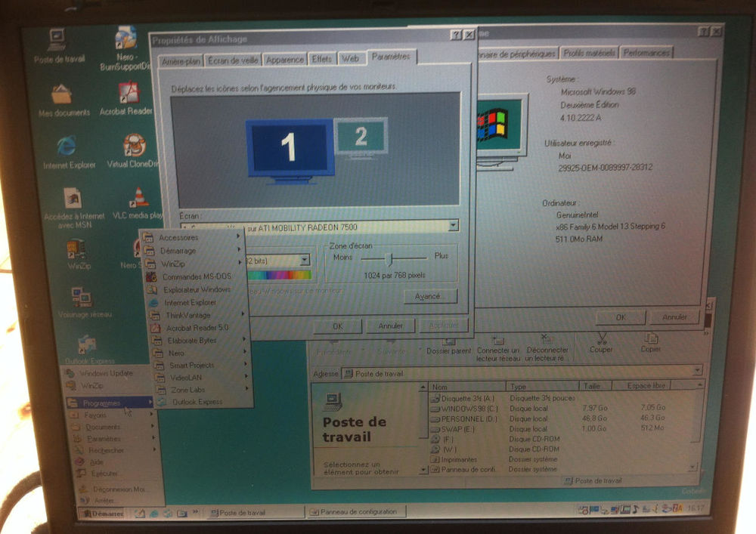This screenshot has width=756, height=534.
Task: Open the Écran display adapter dropdown
Action: tap(451, 225)
